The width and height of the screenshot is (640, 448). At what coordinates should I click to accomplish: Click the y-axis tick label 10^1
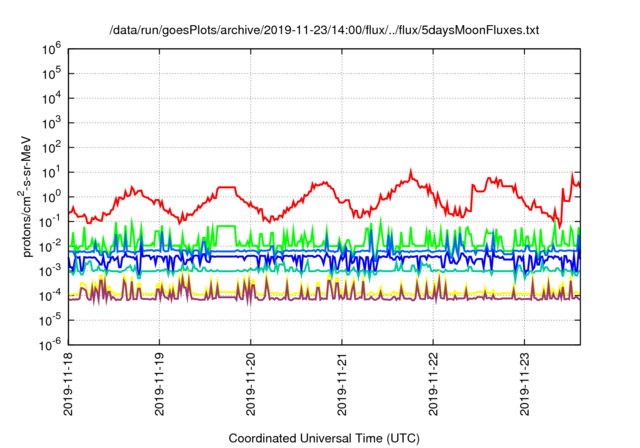[52, 173]
